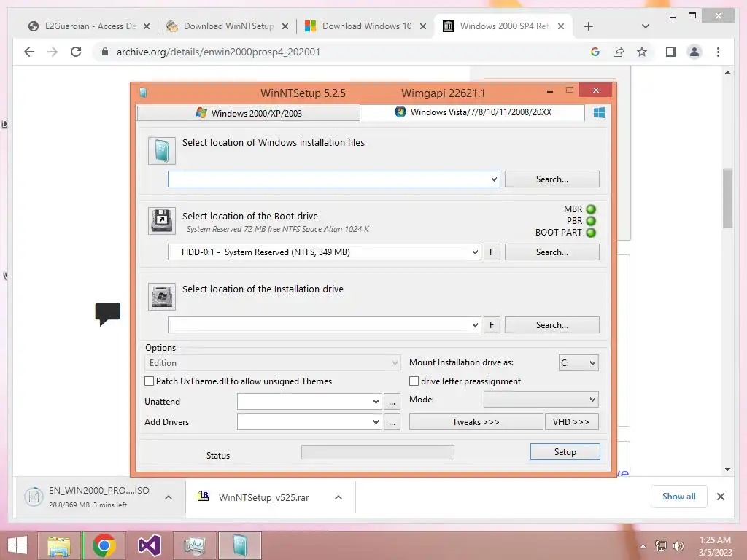This screenshot has height=560, width=747.
Task: Click the black speech bubble comment icon
Action: tap(108, 314)
